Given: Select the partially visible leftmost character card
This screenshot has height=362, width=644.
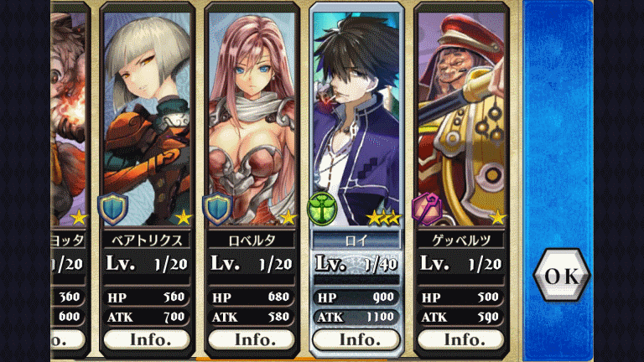Looking at the screenshot, I should point(69,181).
